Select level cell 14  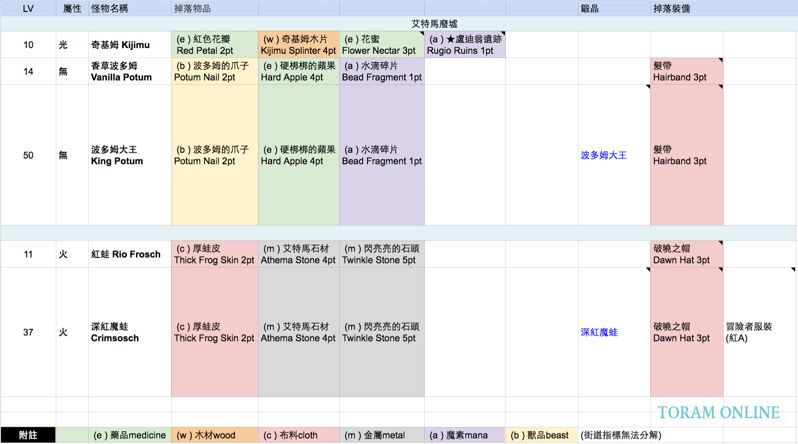[28, 71]
